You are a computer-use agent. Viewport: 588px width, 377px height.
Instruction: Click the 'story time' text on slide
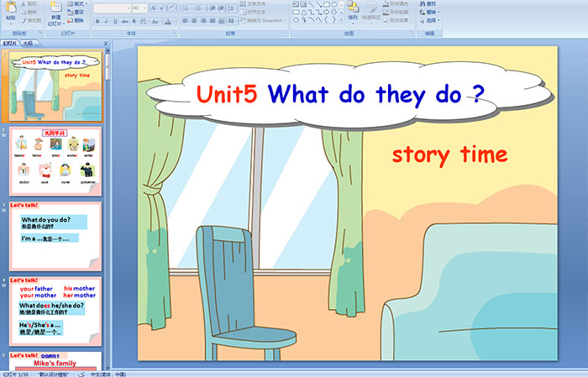click(x=449, y=155)
